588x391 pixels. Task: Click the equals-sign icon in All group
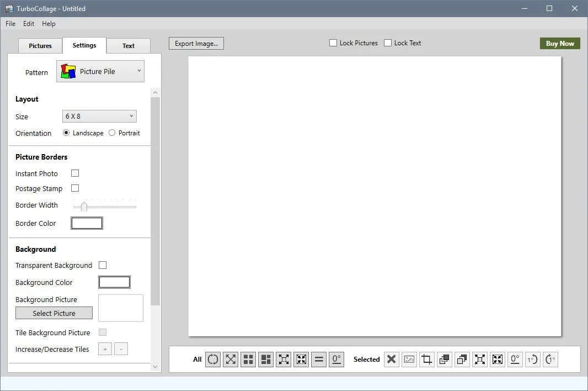point(319,360)
